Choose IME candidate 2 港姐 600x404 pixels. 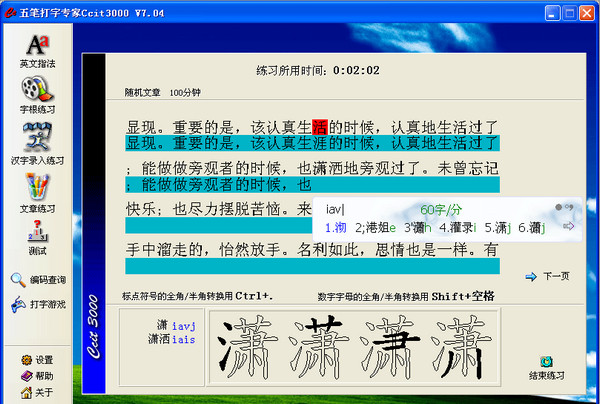[x=375, y=228]
